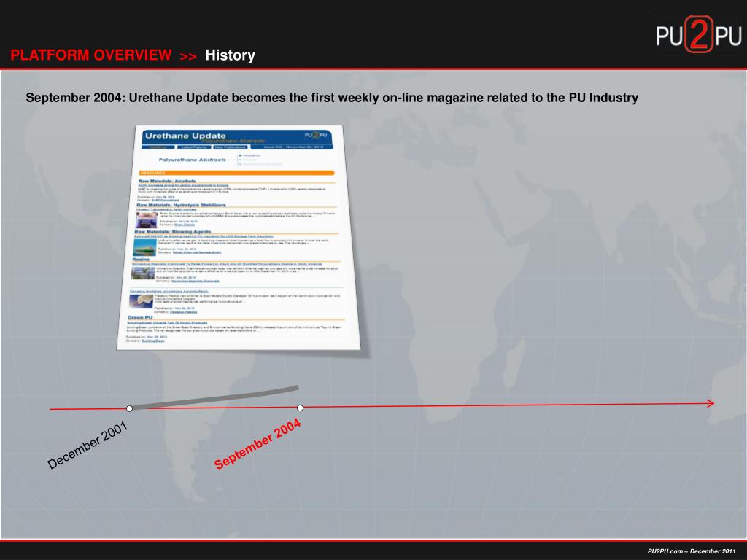Click the 'Urethane Update' title in the magazine
747x560 pixels.
pyautogui.click(x=185, y=136)
